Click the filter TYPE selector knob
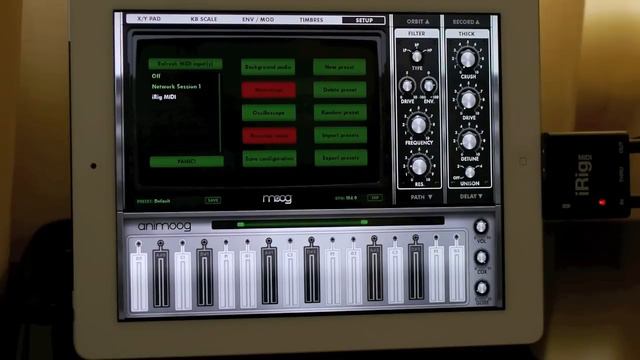This screenshot has width=640, height=360. pyautogui.click(x=416, y=56)
